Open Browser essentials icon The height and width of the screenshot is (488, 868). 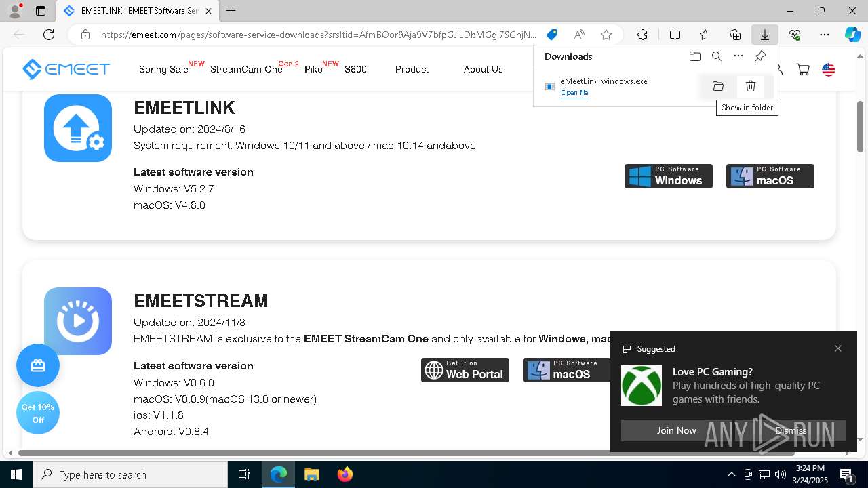coord(795,35)
